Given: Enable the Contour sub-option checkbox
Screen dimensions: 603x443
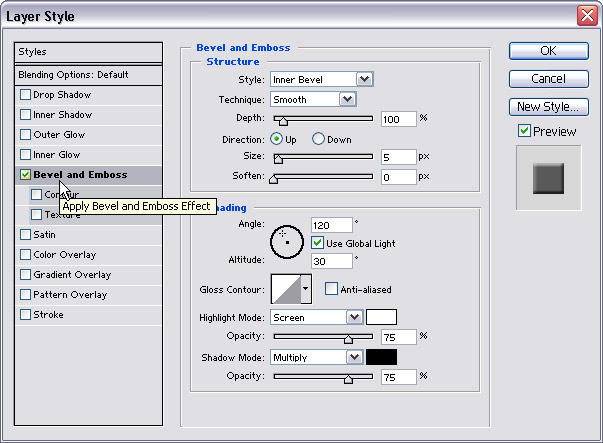Looking at the screenshot, I should tap(37, 195).
